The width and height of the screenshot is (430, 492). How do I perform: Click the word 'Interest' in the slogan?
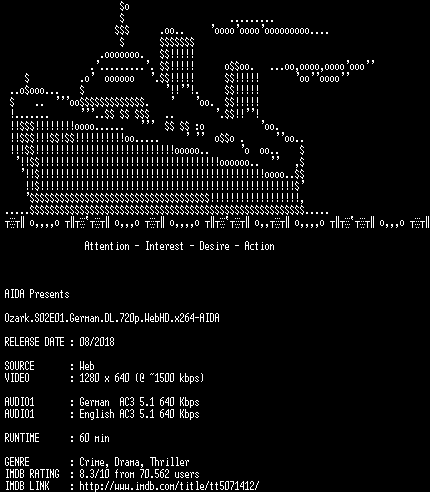click(x=164, y=246)
